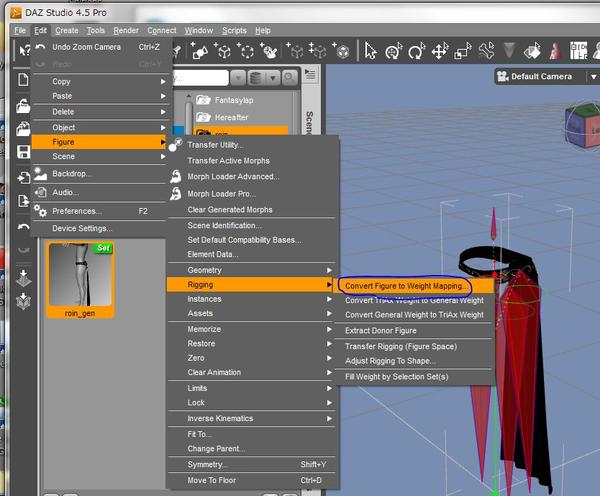Expand the Instances submenu
Image resolution: width=600 pixels, height=496 pixels.
(x=251, y=299)
